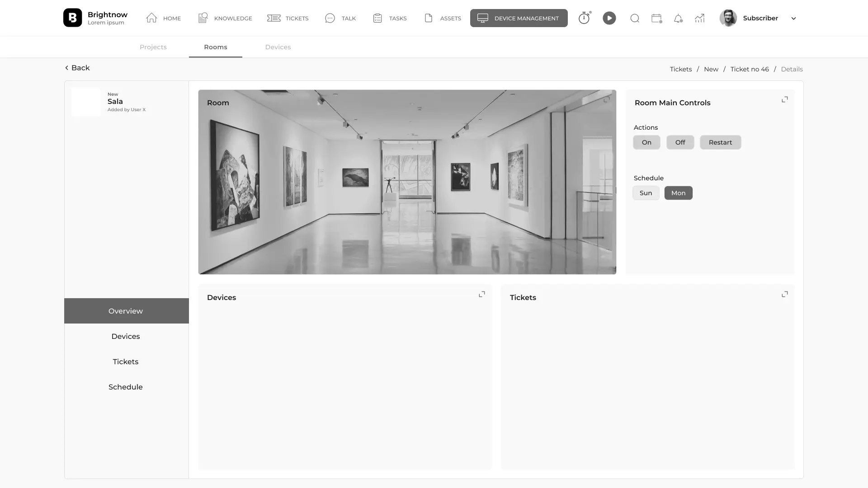This screenshot has width=868, height=488.
Task: Click the Restart button
Action: [x=720, y=142]
